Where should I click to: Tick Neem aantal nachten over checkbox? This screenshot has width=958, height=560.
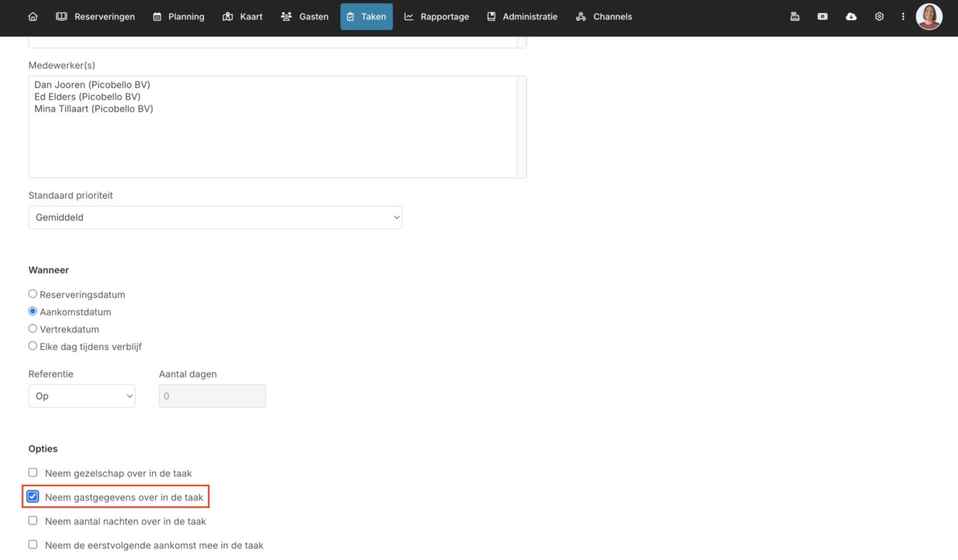(33, 520)
